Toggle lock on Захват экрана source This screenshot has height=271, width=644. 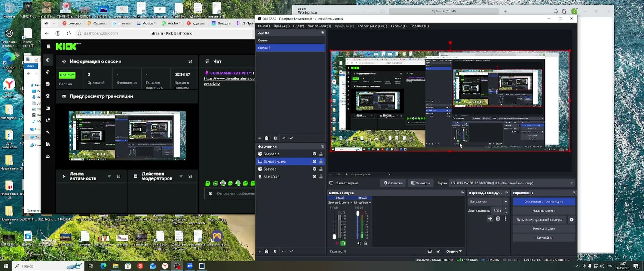[321, 161]
